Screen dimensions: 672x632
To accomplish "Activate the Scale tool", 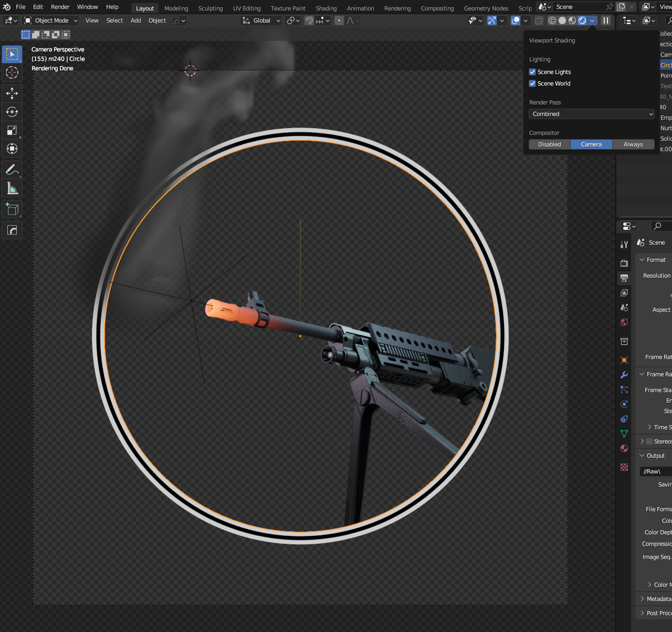I will click(x=12, y=130).
